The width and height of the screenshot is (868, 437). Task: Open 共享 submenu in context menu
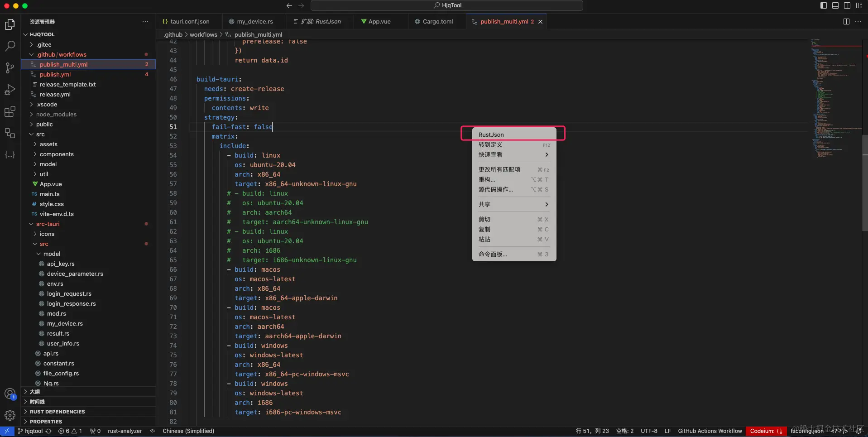point(514,204)
